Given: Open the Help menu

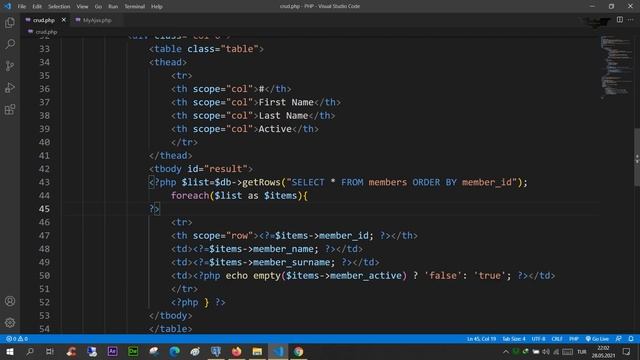Looking at the screenshot, I should [x=157, y=7].
